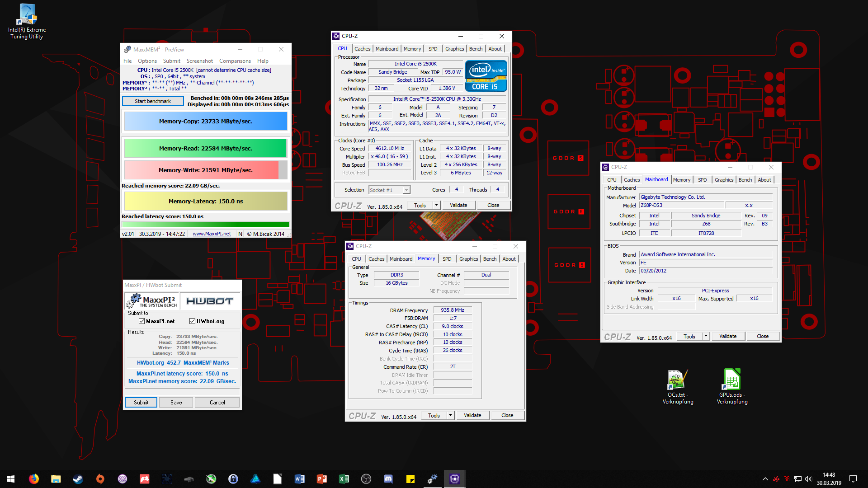Viewport: 868px width, 488px height.
Task: Open OBS Studio from the taskbar
Action: (x=366, y=479)
